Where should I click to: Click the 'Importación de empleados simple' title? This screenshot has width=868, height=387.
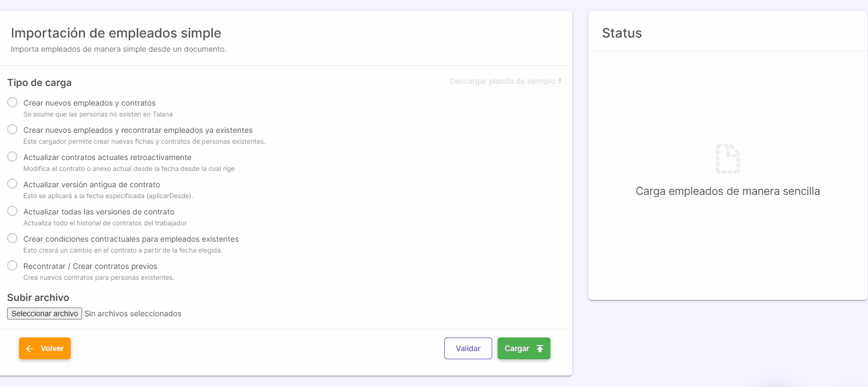(116, 33)
